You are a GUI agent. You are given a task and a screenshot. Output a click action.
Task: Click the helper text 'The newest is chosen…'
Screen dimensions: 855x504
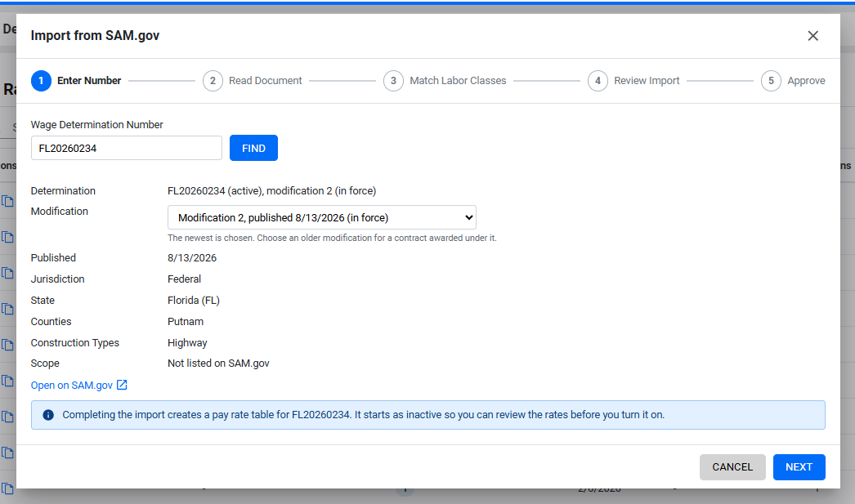pos(332,238)
